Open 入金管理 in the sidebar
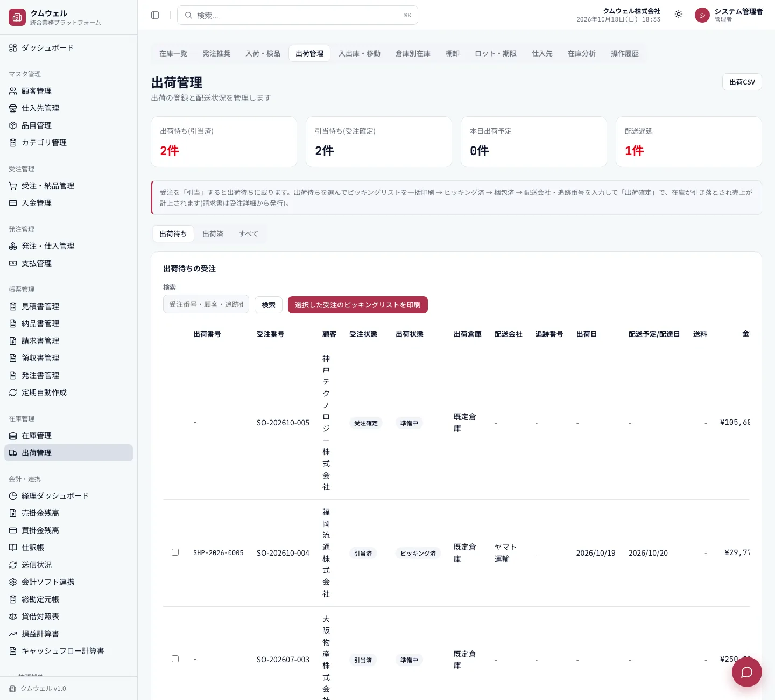The image size is (775, 700). (69, 203)
